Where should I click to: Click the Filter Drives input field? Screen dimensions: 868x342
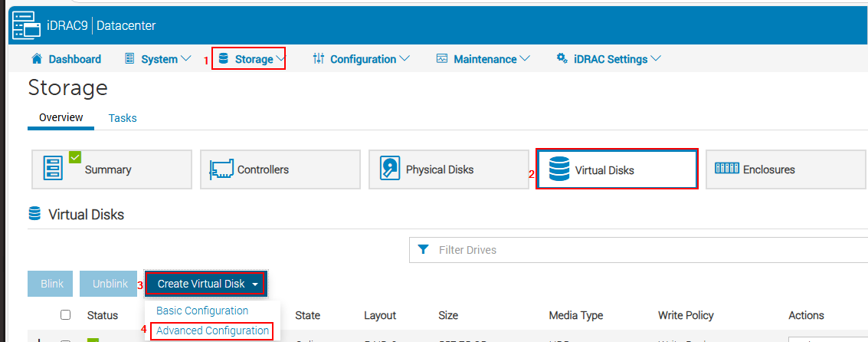point(644,250)
